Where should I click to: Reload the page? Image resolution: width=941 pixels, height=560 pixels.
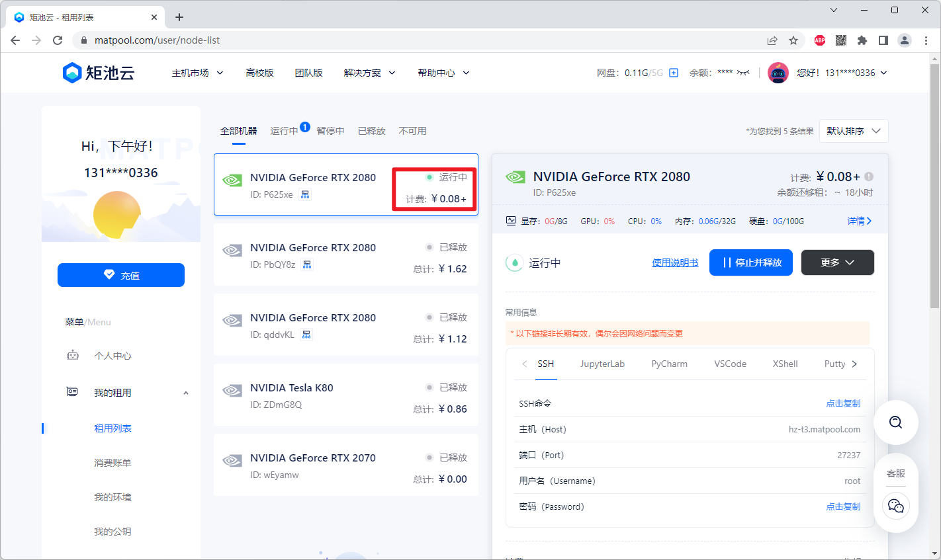pyautogui.click(x=58, y=40)
